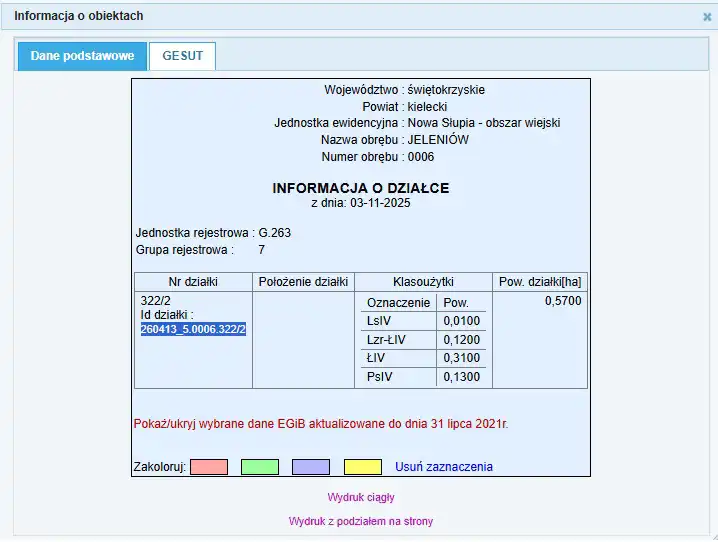Click the Klasoużytki column header

point(424,282)
